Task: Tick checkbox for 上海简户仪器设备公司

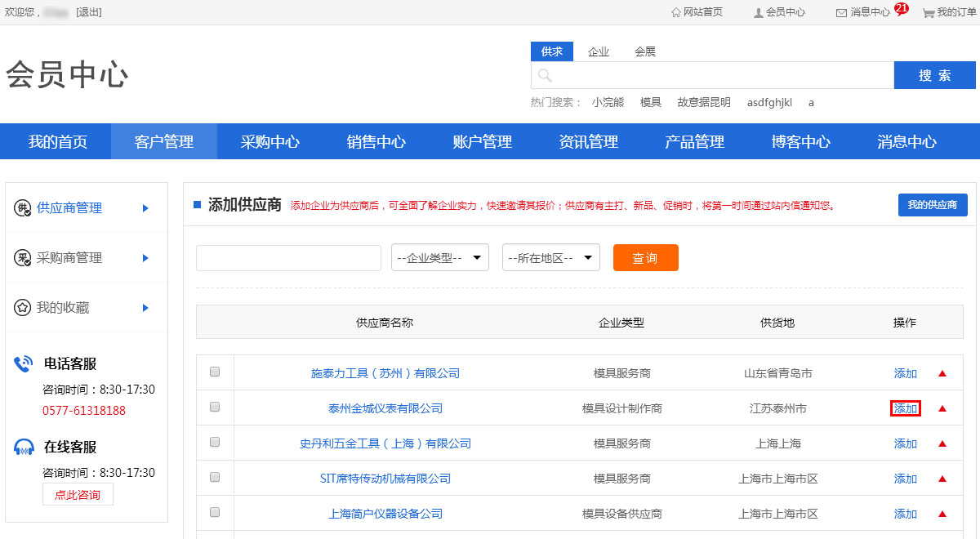Action: 215,512
